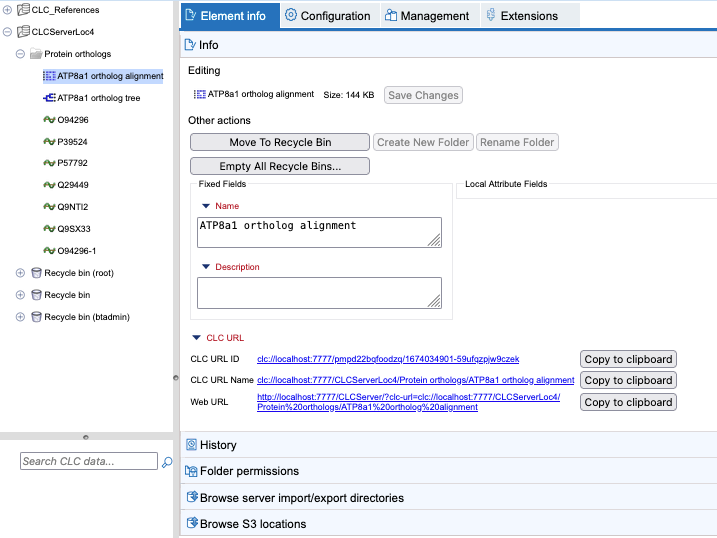Viewport: 717px width, 538px height.
Task: Collapse the Name field disclosure triangle
Action: tap(206, 206)
